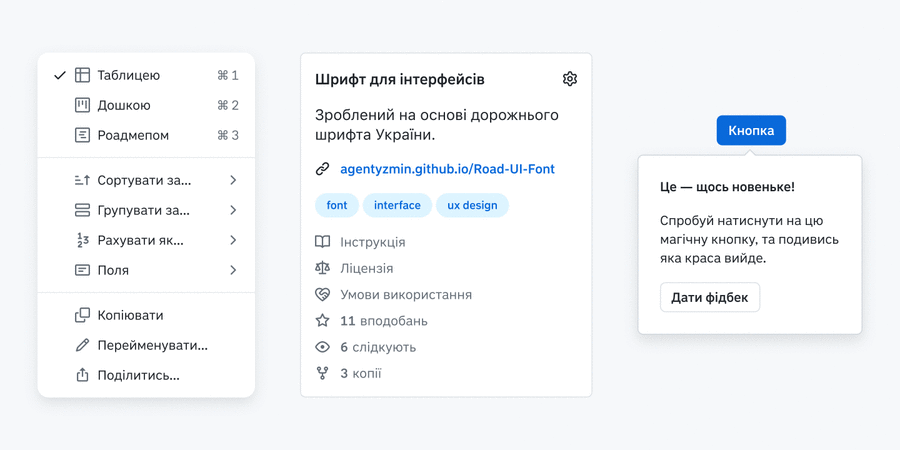Click the Дати фідбек button

tap(709, 297)
